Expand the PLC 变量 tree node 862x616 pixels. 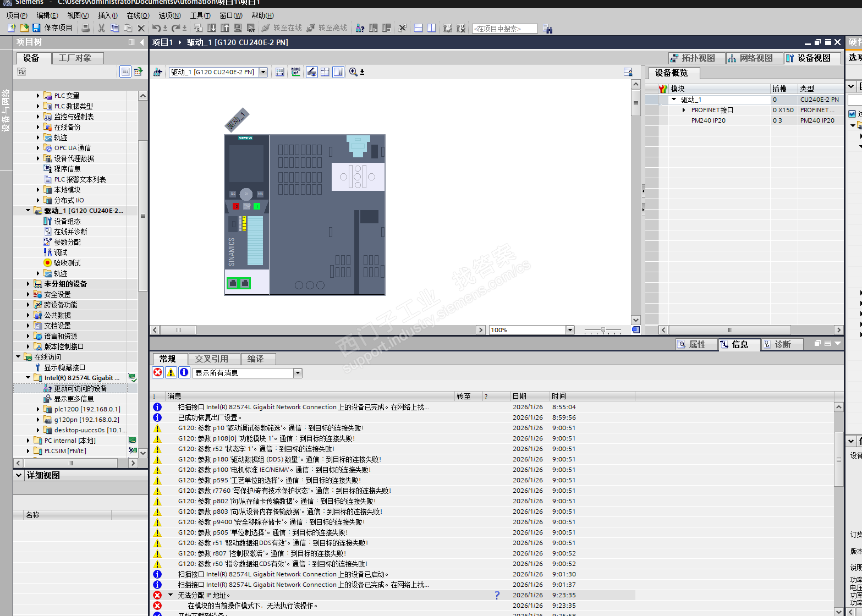pyautogui.click(x=38, y=96)
